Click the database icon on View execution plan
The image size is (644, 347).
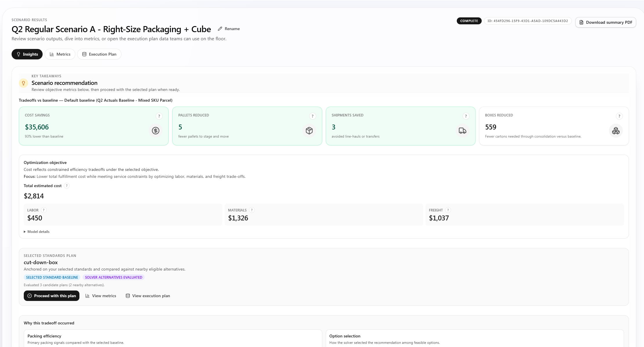(x=128, y=296)
